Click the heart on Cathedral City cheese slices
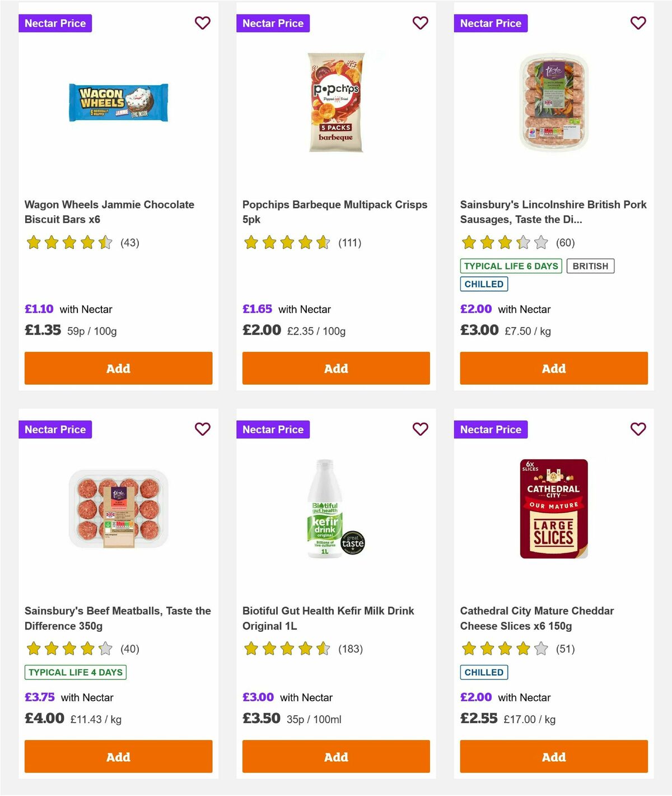The image size is (672, 796). [638, 429]
